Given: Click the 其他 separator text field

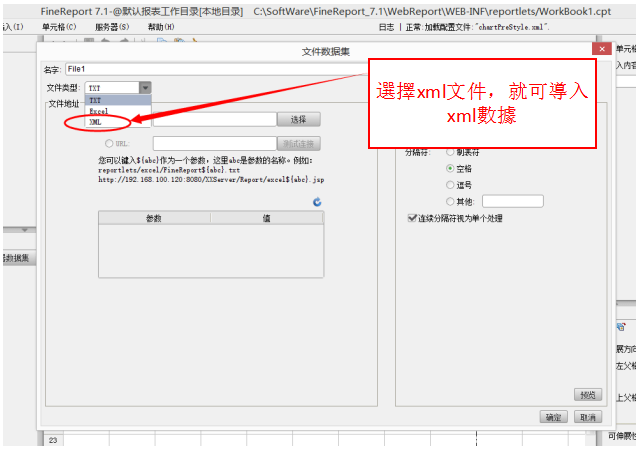Looking at the screenshot, I should pyautogui.click(x=513, y=201).
